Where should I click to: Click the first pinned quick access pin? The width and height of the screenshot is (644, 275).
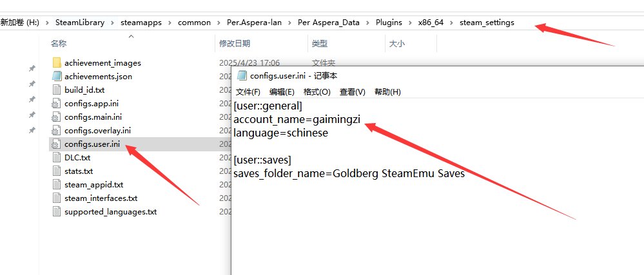pyautogui.click(x=32, y=69)
